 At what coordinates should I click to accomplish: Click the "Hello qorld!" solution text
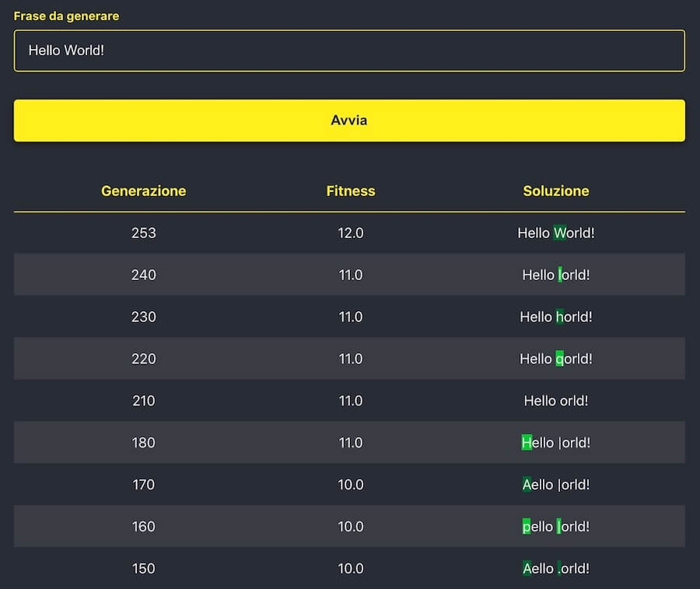(556, 359)
